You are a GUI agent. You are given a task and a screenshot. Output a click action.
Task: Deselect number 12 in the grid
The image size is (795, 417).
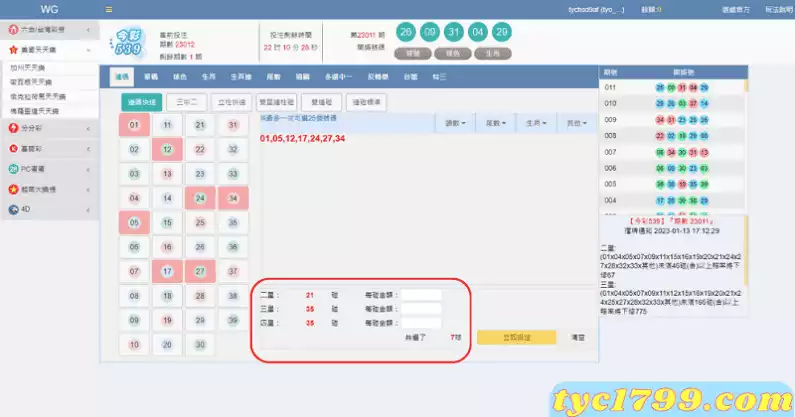pos(167,149)
